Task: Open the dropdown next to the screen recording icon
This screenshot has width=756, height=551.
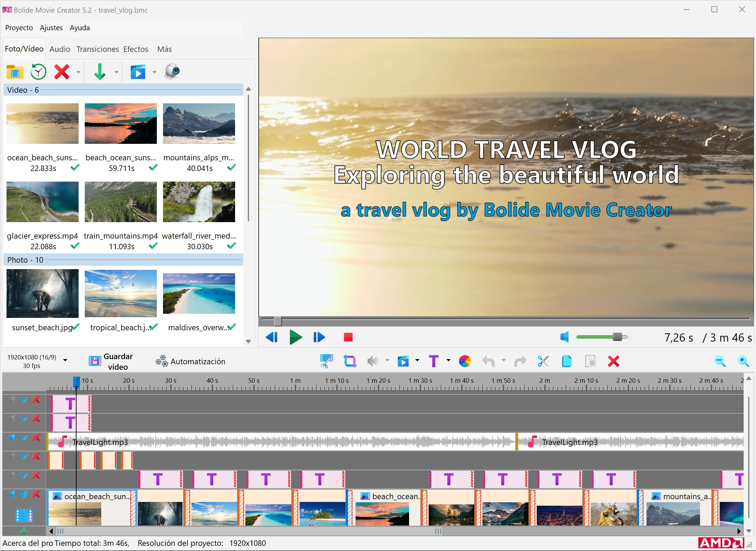Action: pyautogui.click(x=154, y=72)
